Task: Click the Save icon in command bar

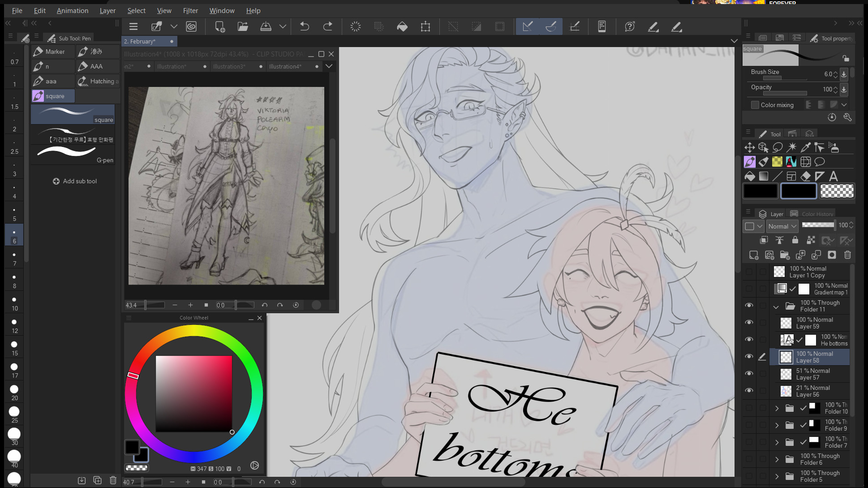Action: 266,26
